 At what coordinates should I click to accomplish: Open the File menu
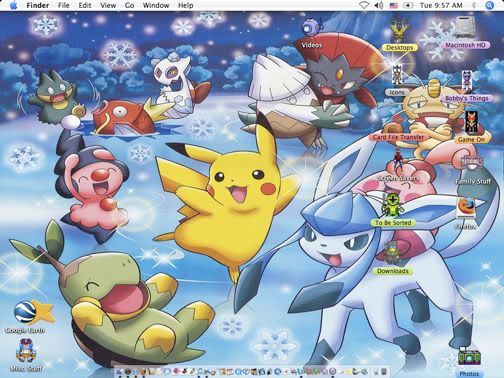[64, 5]
